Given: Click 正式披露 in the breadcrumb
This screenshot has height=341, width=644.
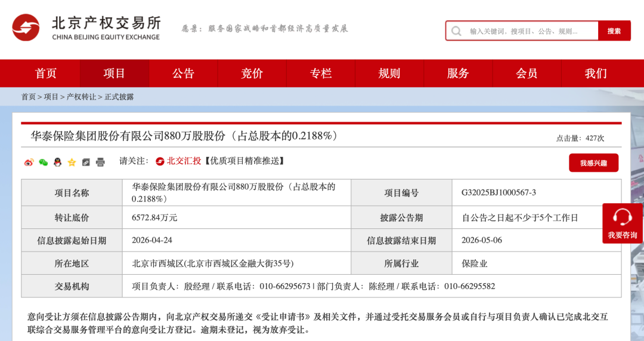Looking at the screenshot, I should pyautogui.click(x=119, y=97).
